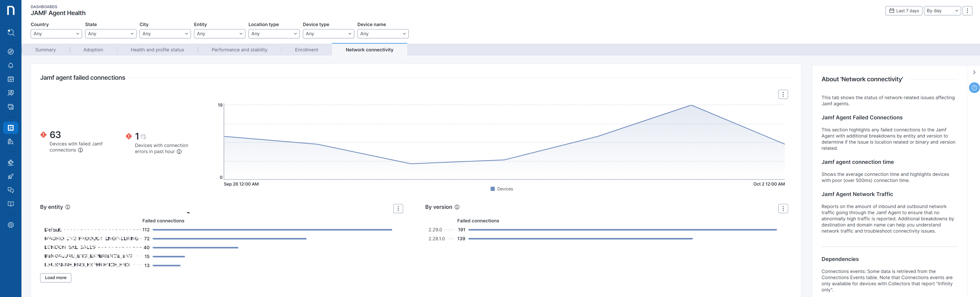Viewport: 980px width, 297px height.
Task: Expand the Country filter dropdown
Action: 56,34
